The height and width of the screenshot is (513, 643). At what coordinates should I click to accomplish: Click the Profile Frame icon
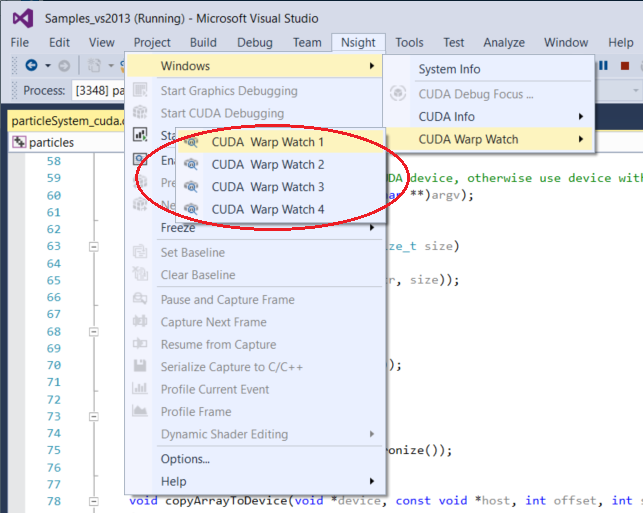(x=140, y=410)
